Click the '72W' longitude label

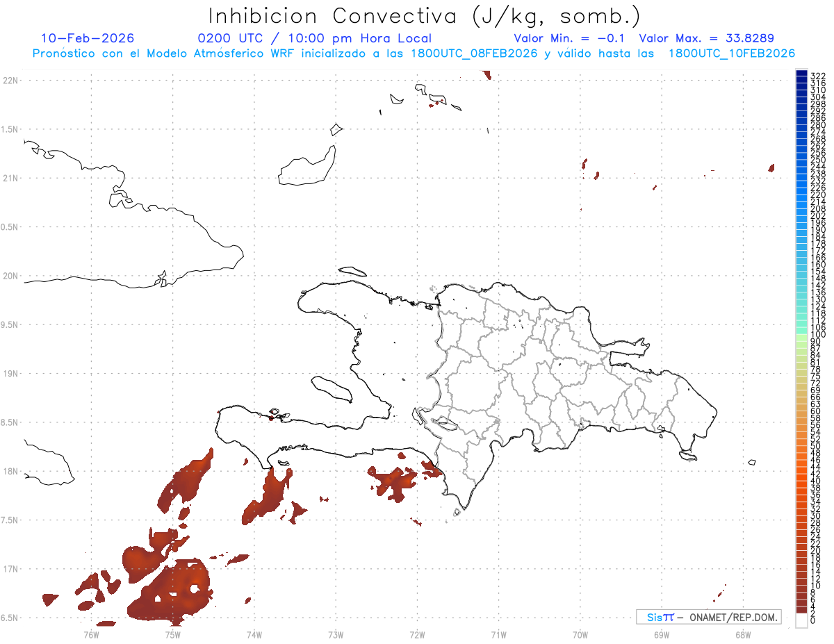pos(417,634)
